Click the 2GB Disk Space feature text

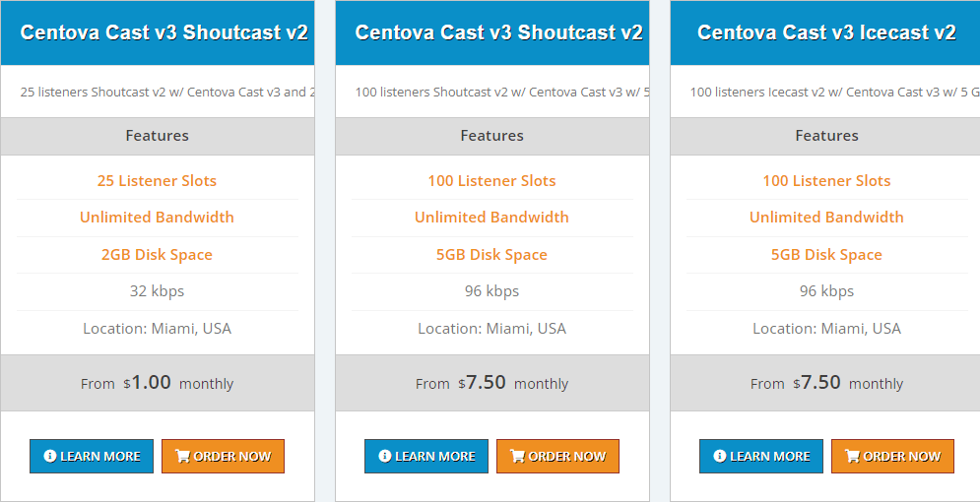point(157,255)
